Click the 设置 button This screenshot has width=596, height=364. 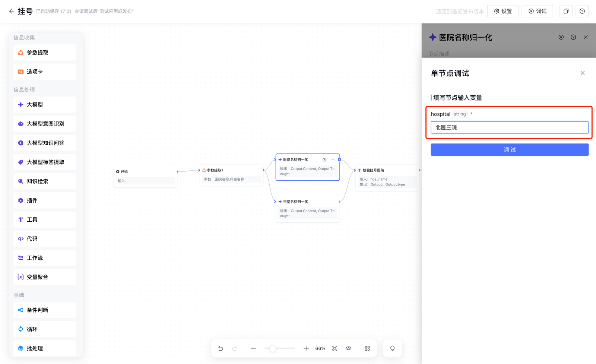point(503,11)
